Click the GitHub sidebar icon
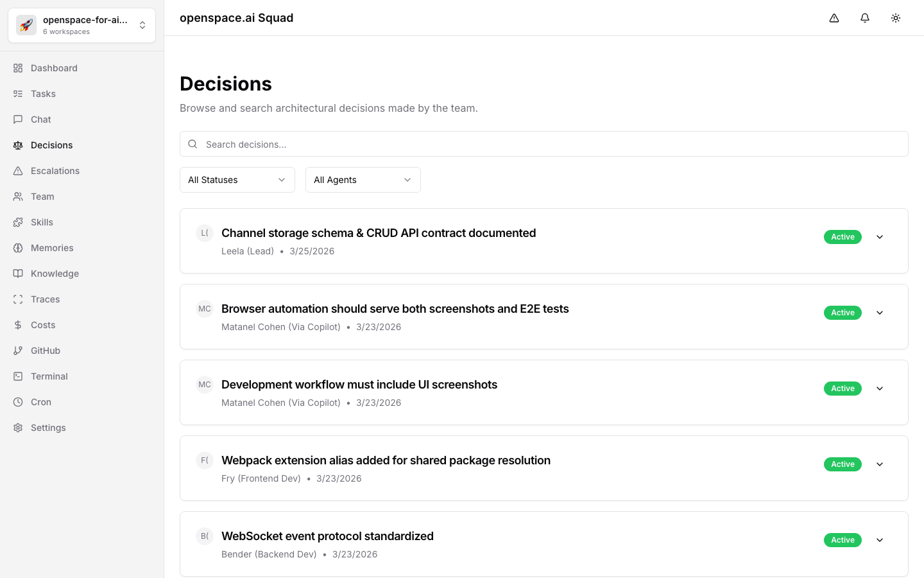The width and height of the screenshot is (924, 578). (18, 351)
